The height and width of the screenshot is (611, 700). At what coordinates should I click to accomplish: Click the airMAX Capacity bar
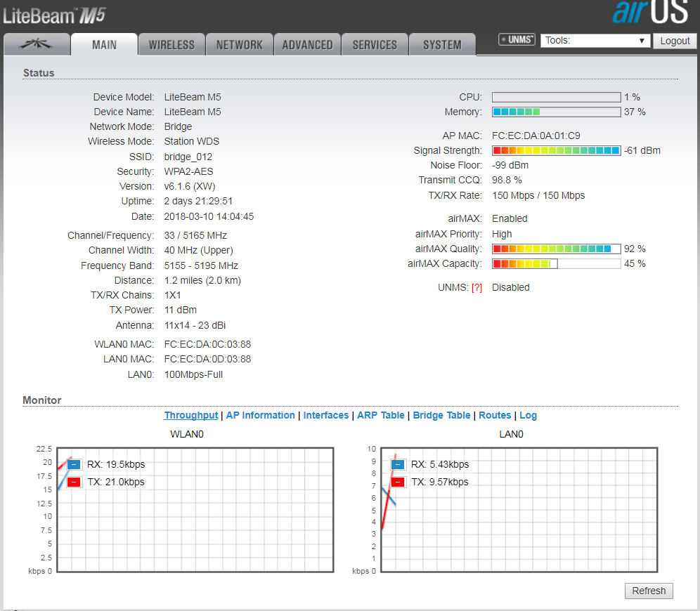click(x=556, y=264)
